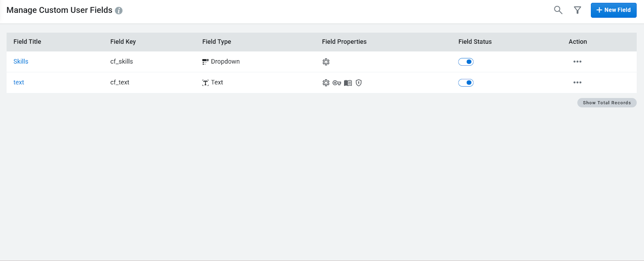Click the shield property icon
Image resolution: width=644 pixels, height=261 pixels.
pos(359,83)
